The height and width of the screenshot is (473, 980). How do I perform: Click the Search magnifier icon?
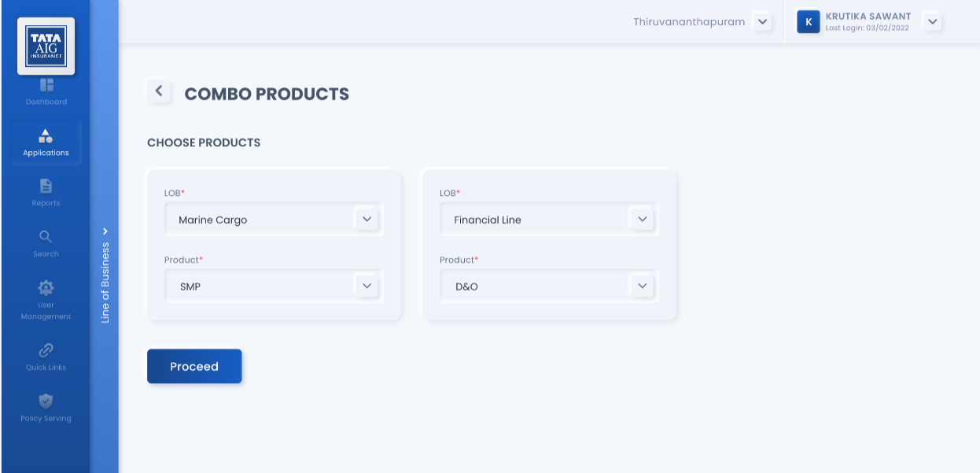46,236
